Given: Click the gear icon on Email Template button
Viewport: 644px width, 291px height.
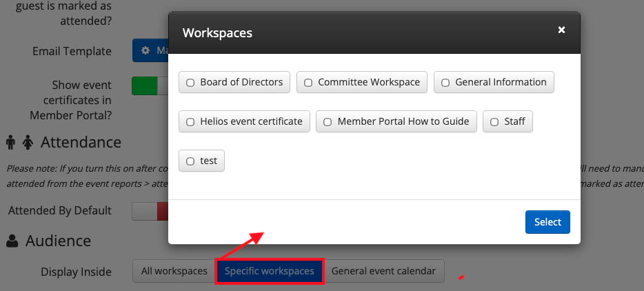Looking at the screenshot, I should click(145, 51).
